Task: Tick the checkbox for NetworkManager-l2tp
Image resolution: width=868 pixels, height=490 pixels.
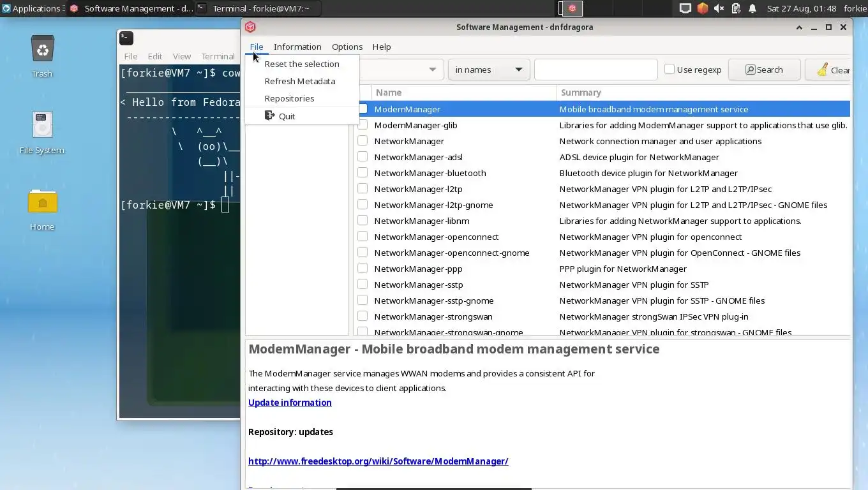Action: click(x=363, y=188)
